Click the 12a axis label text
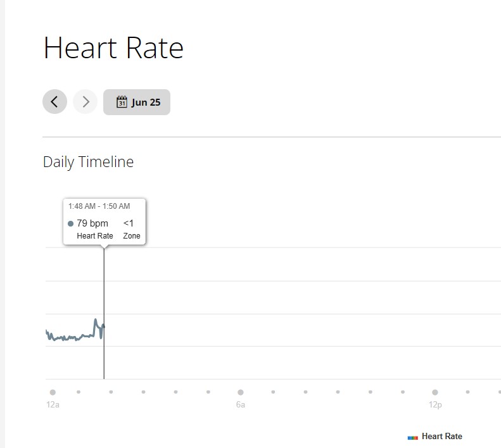Viewport: 501px width, 448px height. pos(53,404)
